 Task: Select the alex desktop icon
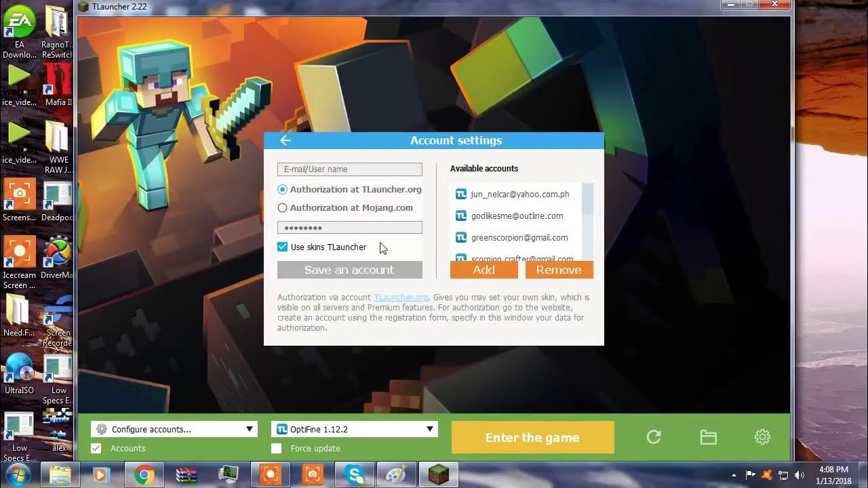(x=58, y=431)
